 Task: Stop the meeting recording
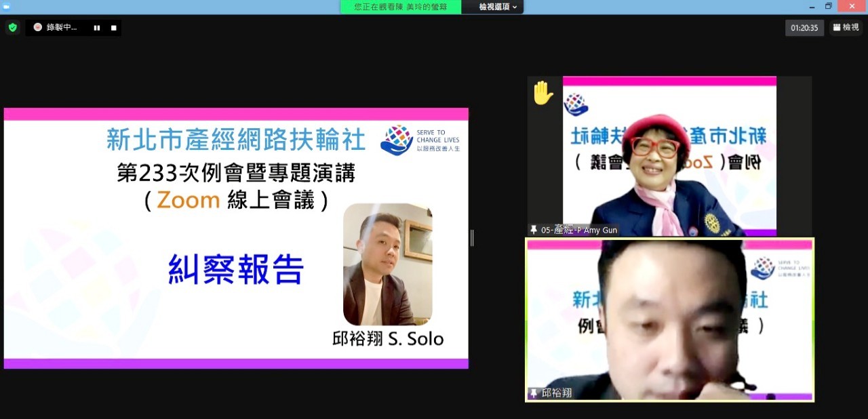pos(114,28)
